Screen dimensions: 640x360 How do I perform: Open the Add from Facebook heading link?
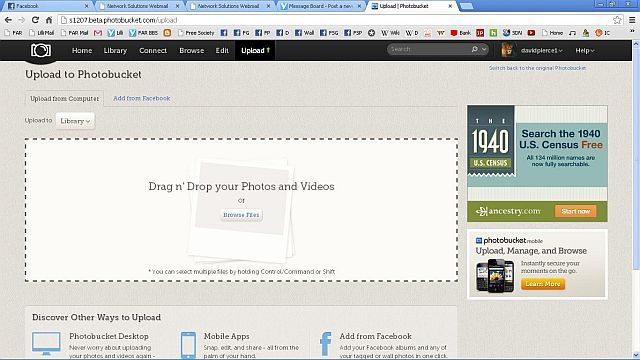point(376,336)
